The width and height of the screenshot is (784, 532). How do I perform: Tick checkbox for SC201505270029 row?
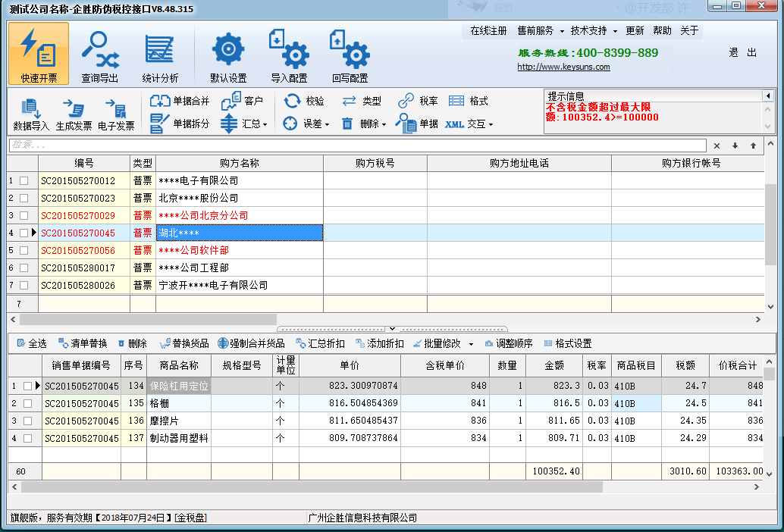(24, 216)
